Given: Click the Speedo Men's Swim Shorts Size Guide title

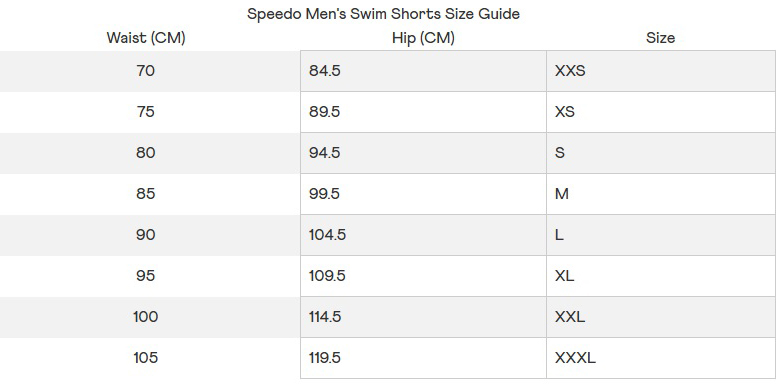Looking at the screenshot, I should pos(383,14).
